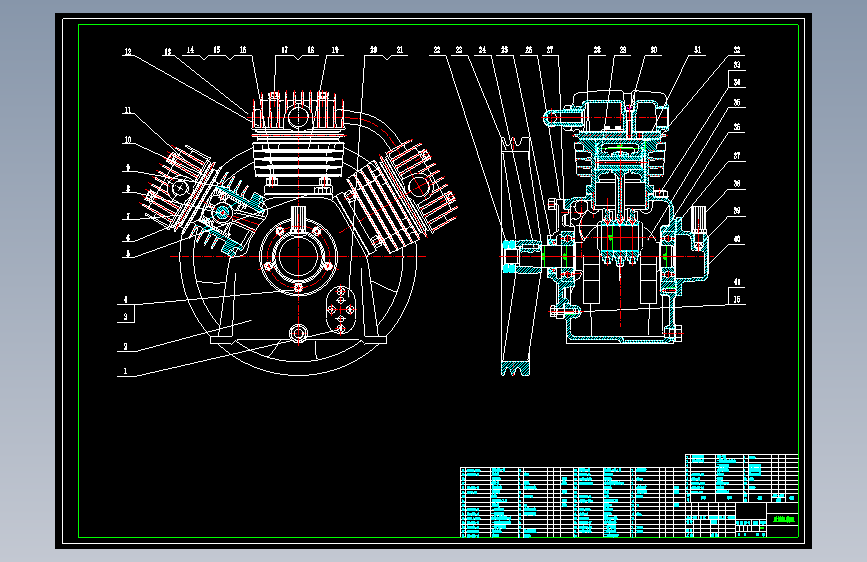Image resolution: width=867 pixels, height=562 pixels.
Task: Click callout number 24
Action: click(x=482, y=50)
